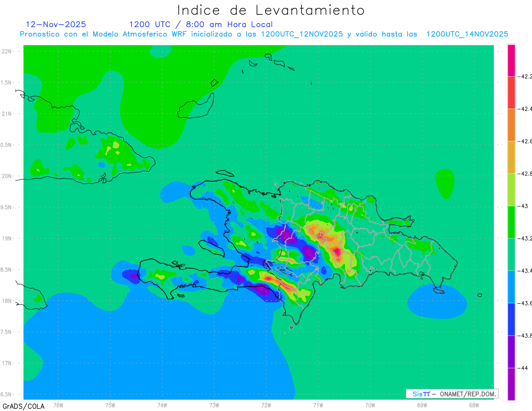Click the "-42.2" legend value
Screen dimensions: 532x411
pos(525,77)
